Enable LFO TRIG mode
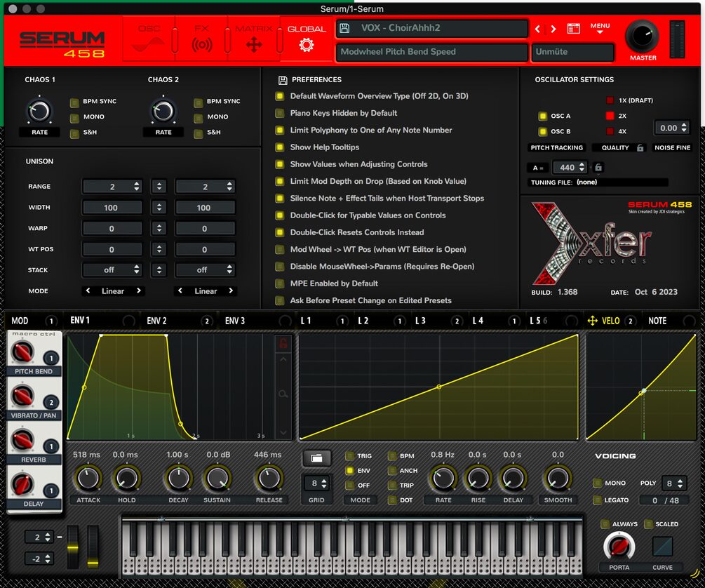 coord(349,456)
